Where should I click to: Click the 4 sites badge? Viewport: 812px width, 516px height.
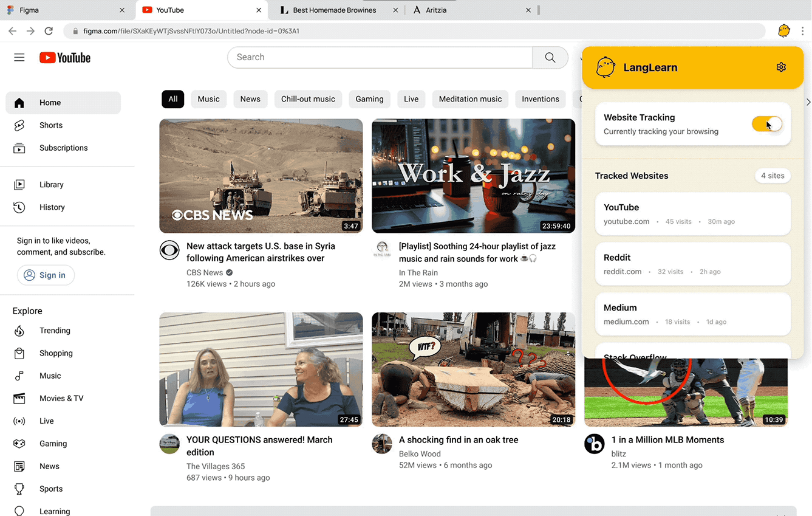coord(773,176)
